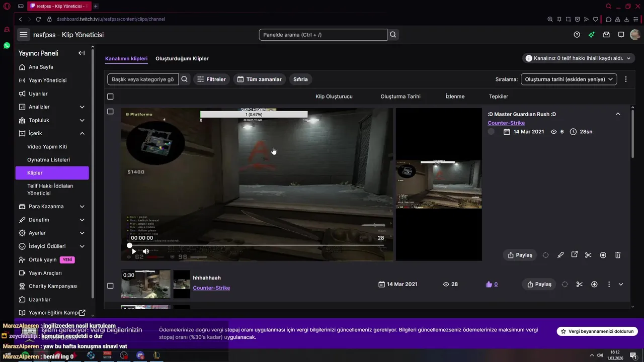Delete the Master Guardian Rush clip
This screenshot has height=362, width=644.
coord(618,255)
